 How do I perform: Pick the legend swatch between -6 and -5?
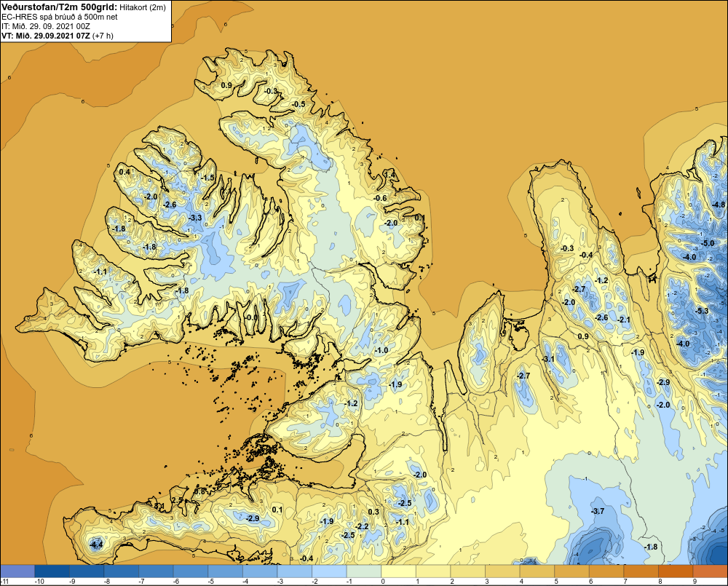tap(191, 571)
